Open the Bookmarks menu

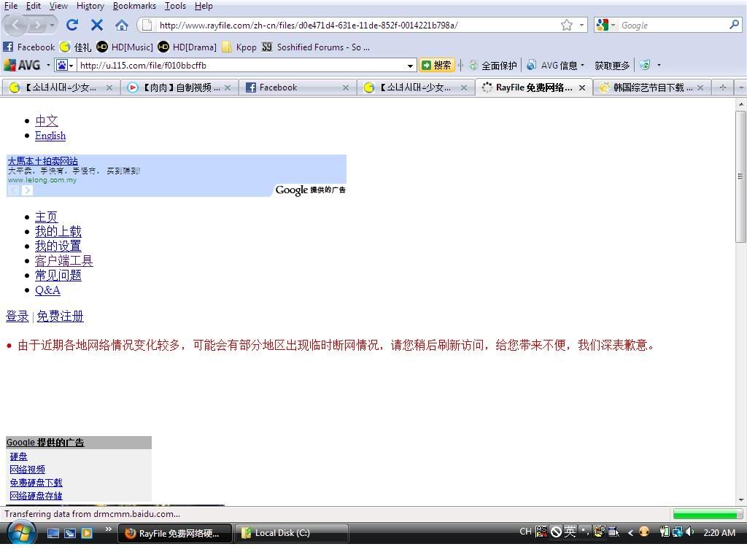click(x=134, y=6)
